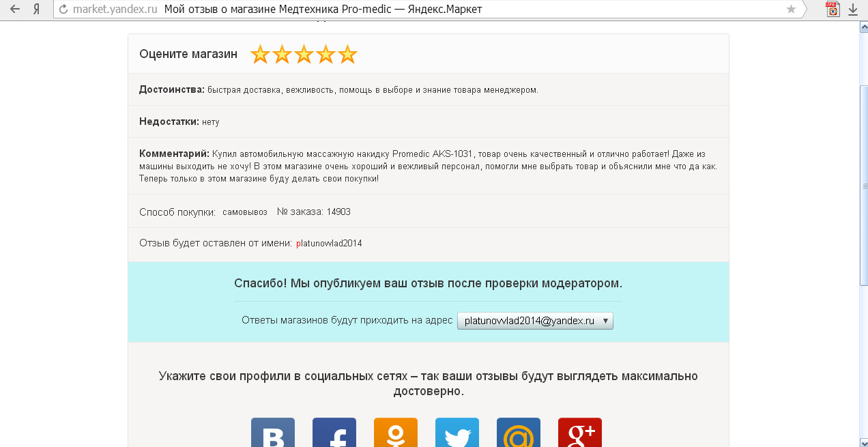Viewport: 868px width, 447px height.
Task: Go back with the browser back arrow
Action: [14, 9]
